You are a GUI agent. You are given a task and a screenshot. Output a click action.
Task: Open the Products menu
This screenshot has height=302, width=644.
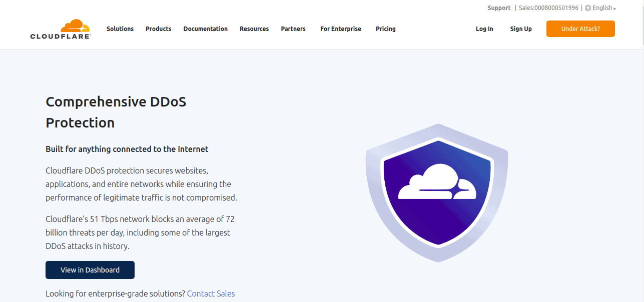[x=159, y=29]
